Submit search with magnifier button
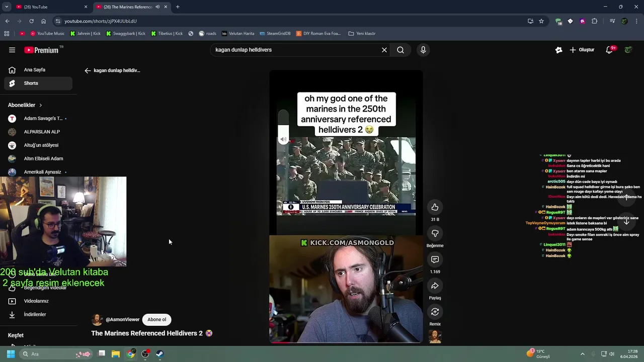Image resolution: width=644 pixels, height=362 pixels. pos(400,50)
